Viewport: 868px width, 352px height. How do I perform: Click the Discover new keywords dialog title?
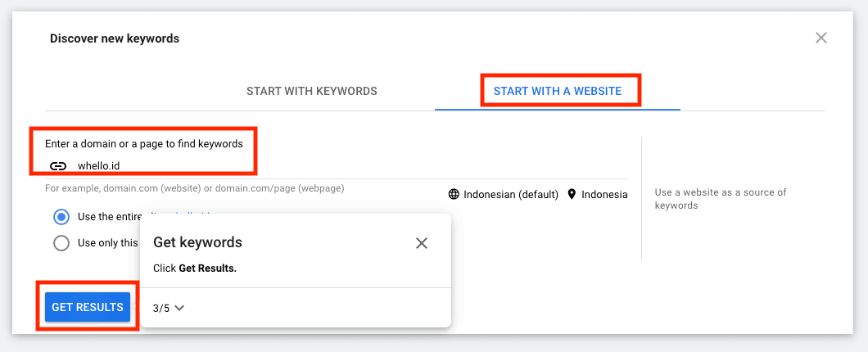[x=115, y=38]
